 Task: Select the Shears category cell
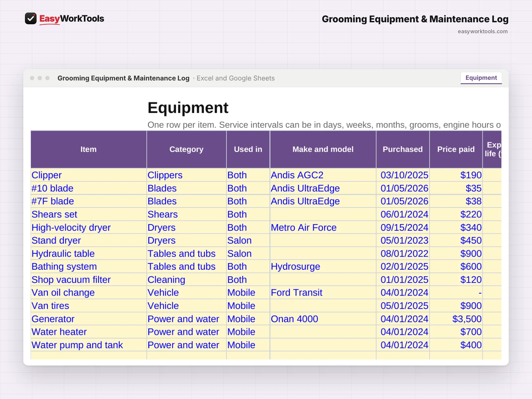pyautogui.click(x=187, y=214)
